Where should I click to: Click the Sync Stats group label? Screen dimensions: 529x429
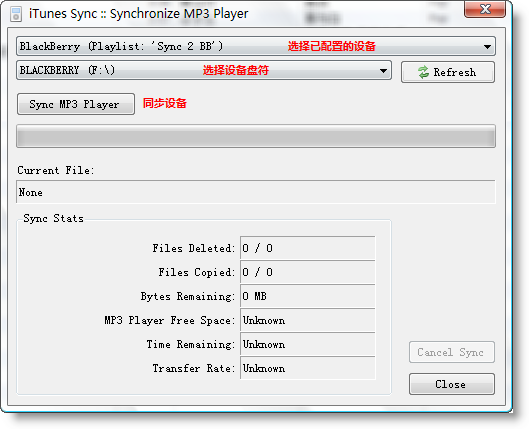[x=53, y=219]
